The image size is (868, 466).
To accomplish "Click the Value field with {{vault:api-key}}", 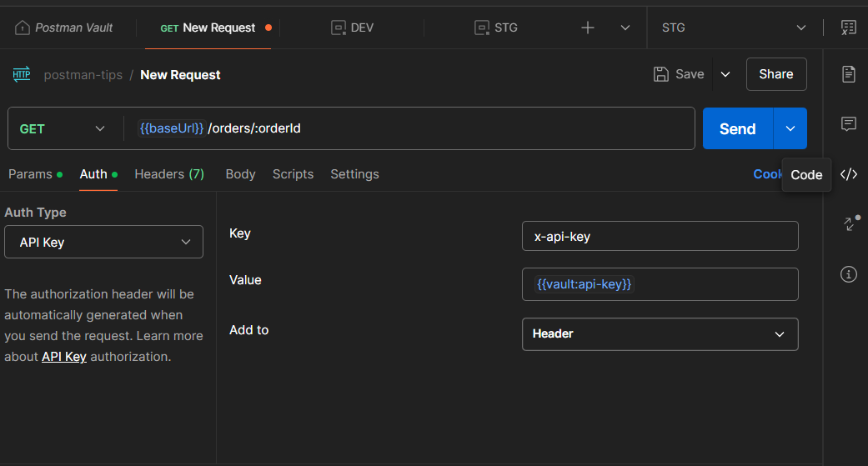I will pos(660,284).
